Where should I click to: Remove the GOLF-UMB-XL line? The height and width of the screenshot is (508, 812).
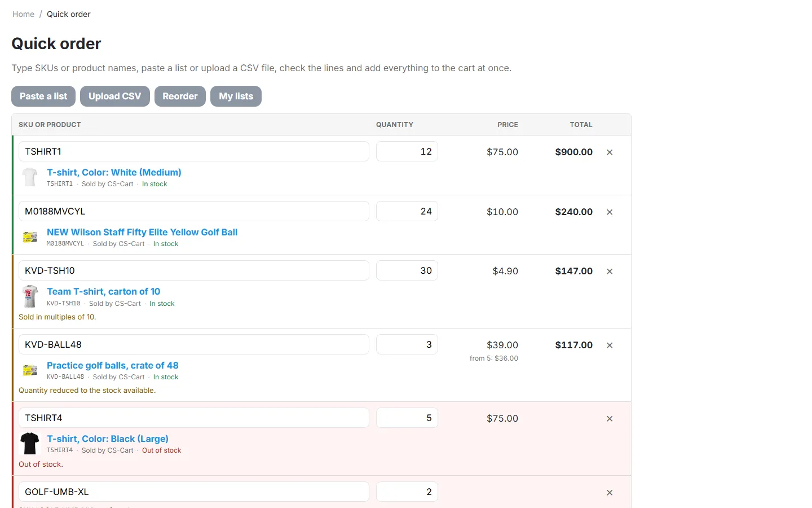coord(610,493)
